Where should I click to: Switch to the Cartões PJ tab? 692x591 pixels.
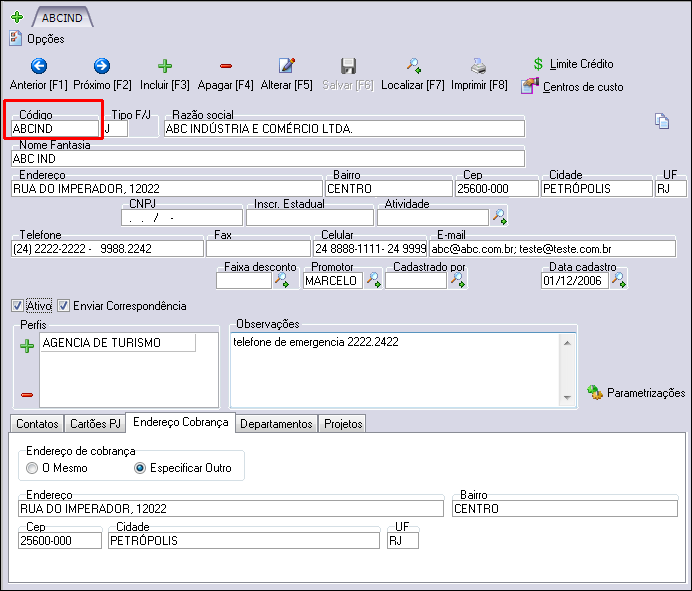[95, 424]
